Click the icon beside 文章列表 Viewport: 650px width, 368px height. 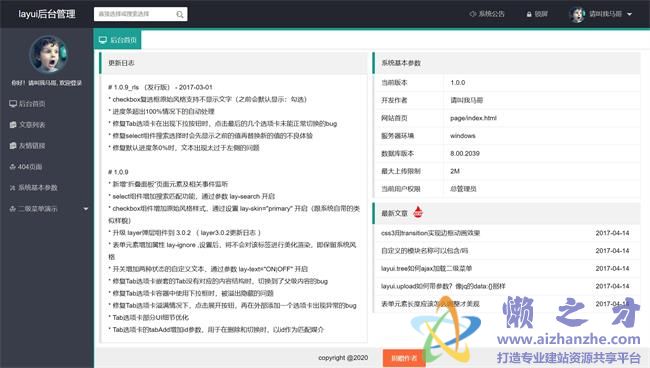pyautogui.click(x=13, y=125)
